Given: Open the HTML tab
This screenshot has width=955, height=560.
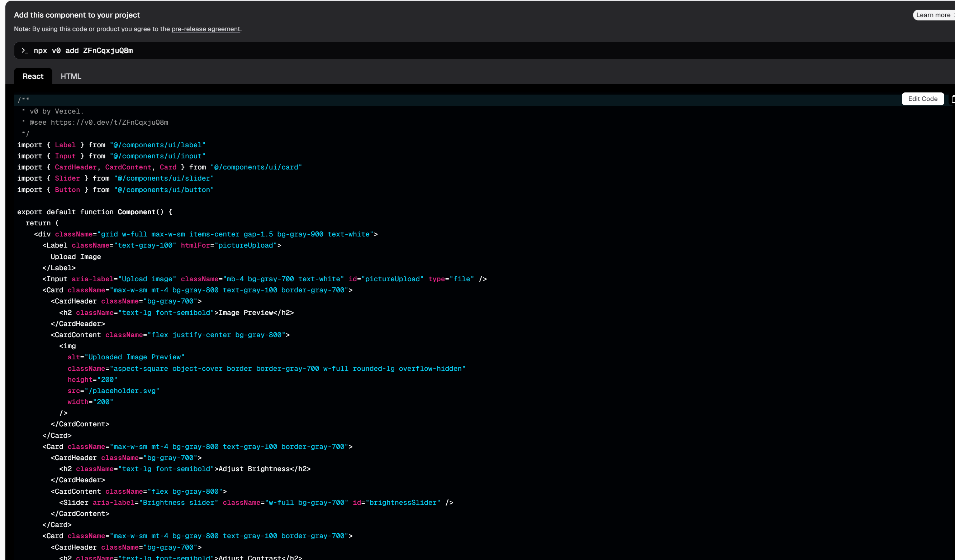Looking at the screenshot, I should (x=71, y=76).
